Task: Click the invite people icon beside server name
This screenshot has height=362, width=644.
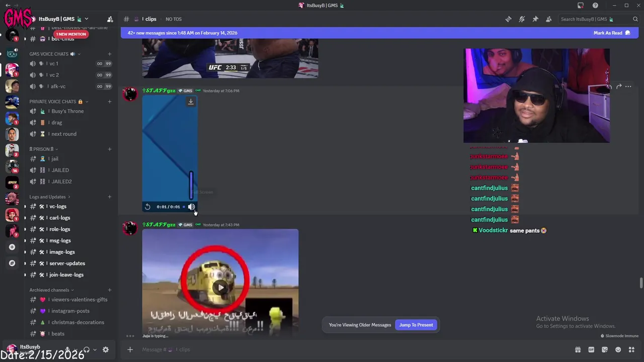Action: coord(110,19)
